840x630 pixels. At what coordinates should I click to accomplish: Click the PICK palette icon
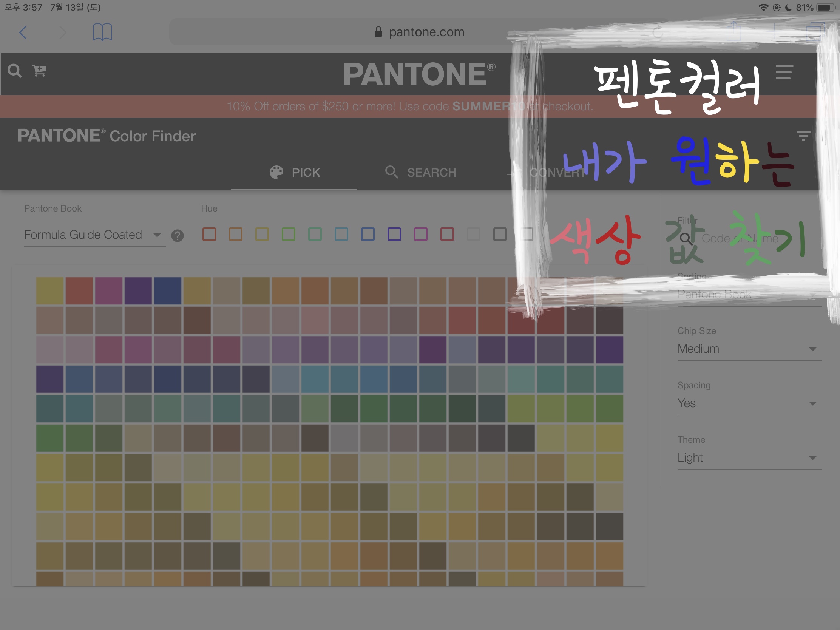[x=276, y=172]
